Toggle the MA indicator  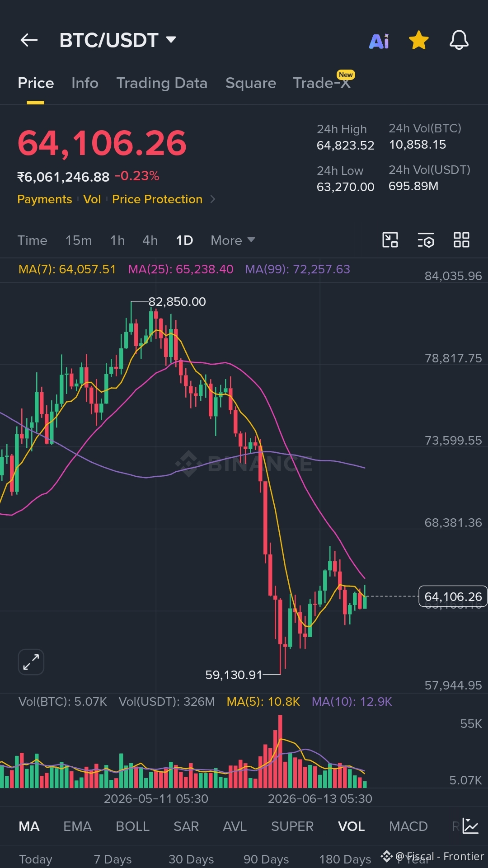coord(29,826)
